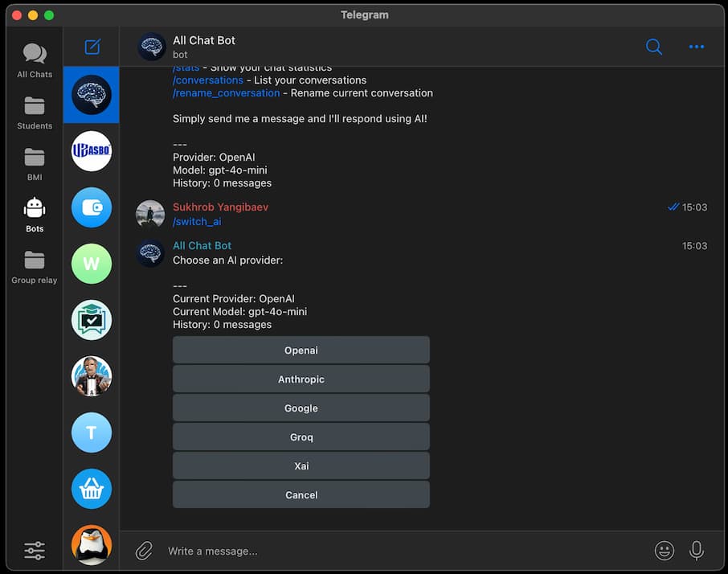Open the penguin avatar chat
The width and height of the screenshot is (728, 574).
pyautogui.click(x=92, y=545)
